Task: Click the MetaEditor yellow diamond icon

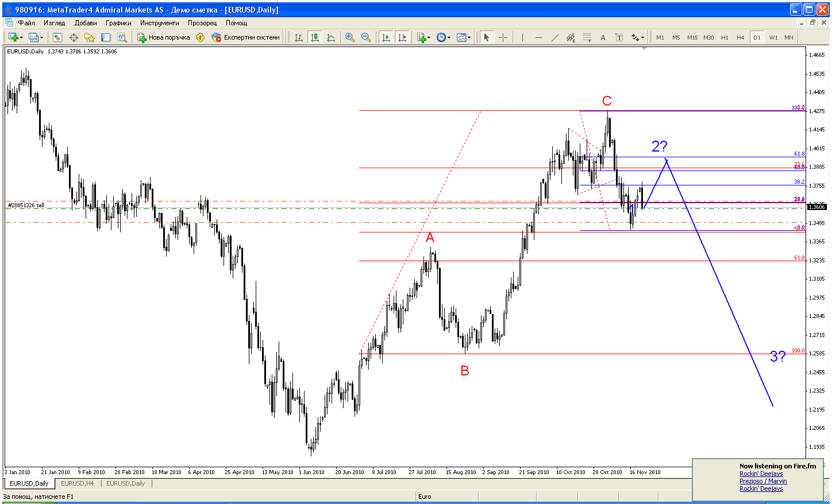Action: (200, 37)
